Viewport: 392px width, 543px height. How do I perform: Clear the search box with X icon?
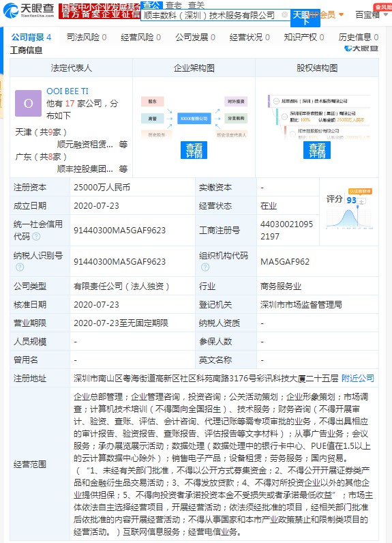[x=284, y=15]
